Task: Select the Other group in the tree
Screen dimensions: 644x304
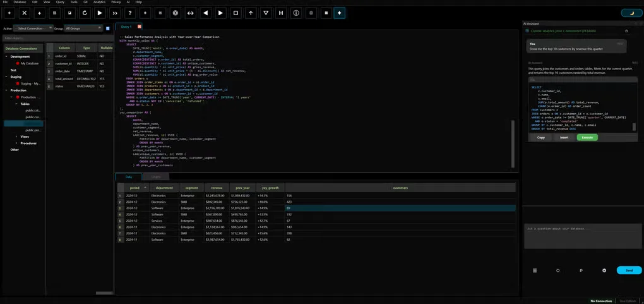Action: point(15,150)
